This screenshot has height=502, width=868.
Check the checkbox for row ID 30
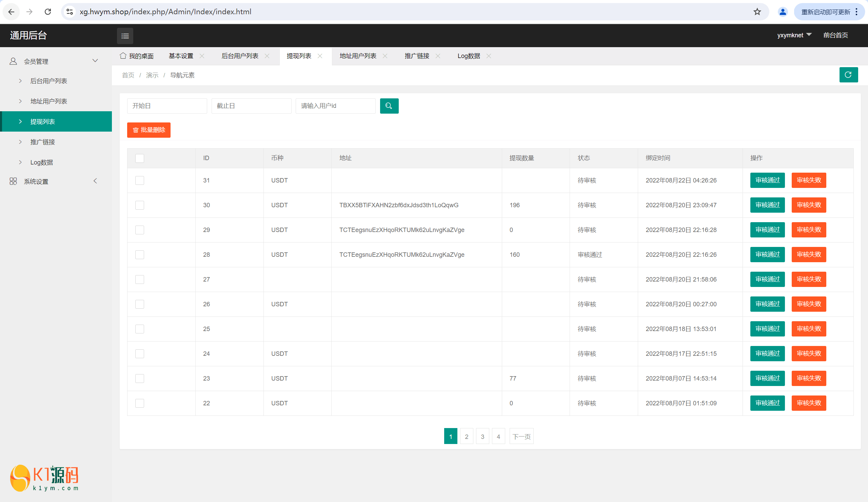139,205
